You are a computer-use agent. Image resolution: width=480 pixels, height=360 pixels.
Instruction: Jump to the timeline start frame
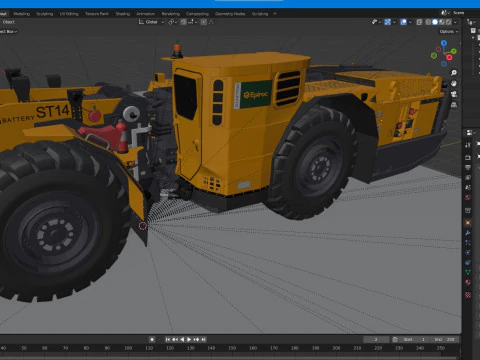click(168, 339)
